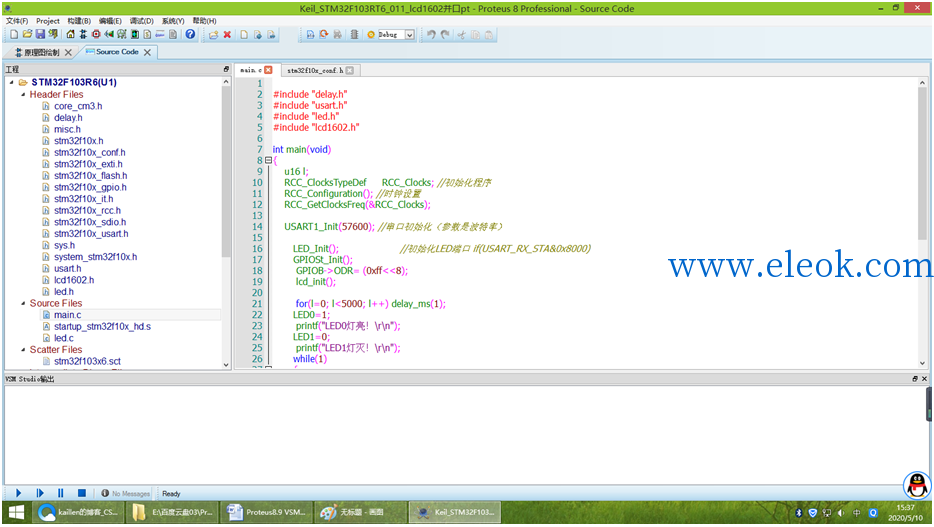
Task: Open the Schematic Capture icon
Action: pos(83,35)
